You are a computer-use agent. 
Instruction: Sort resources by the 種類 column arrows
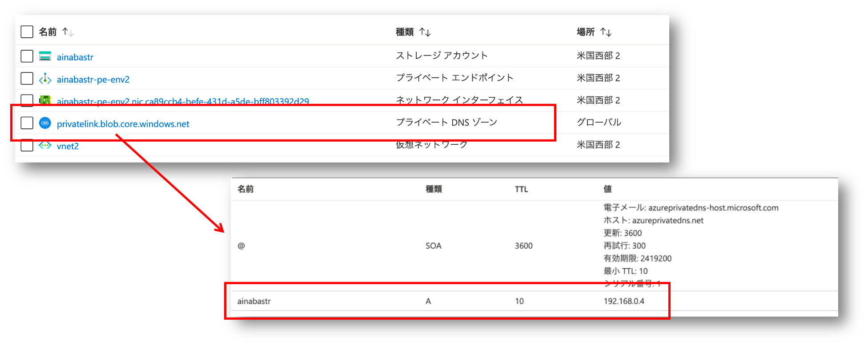tap(425, 32)
